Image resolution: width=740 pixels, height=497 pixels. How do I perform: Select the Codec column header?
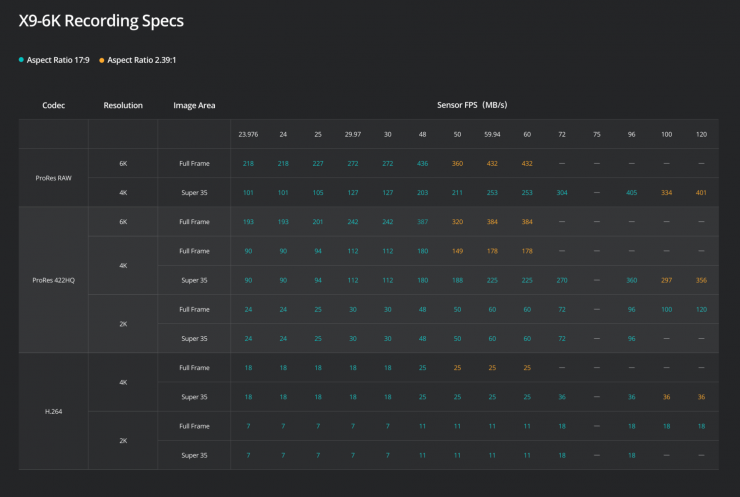point(53,105)
